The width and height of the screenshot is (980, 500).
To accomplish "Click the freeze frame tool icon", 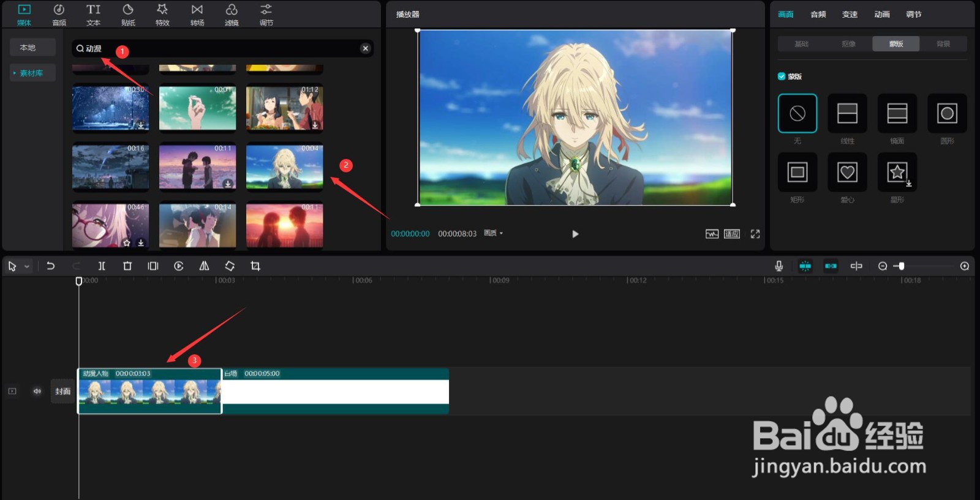I will (153, 266).
